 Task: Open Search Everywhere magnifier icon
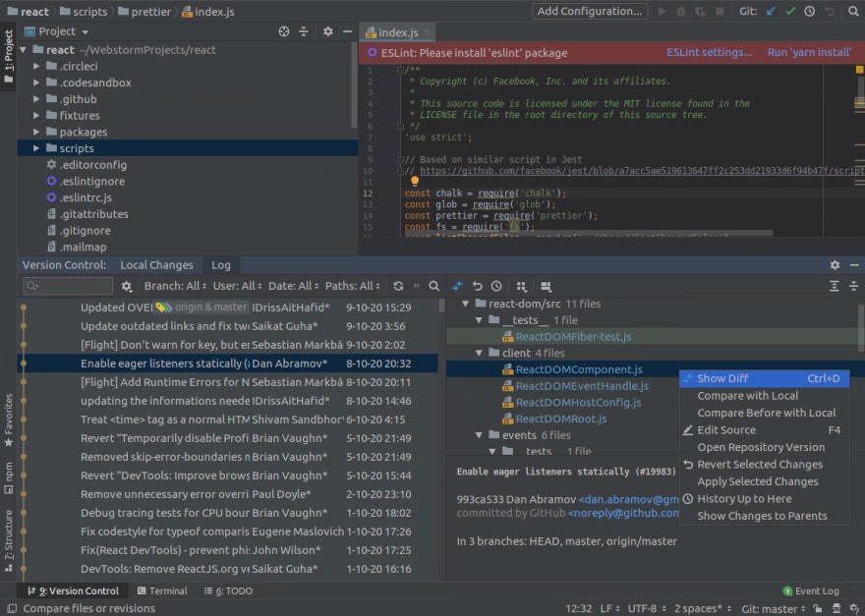coord(853,11)
